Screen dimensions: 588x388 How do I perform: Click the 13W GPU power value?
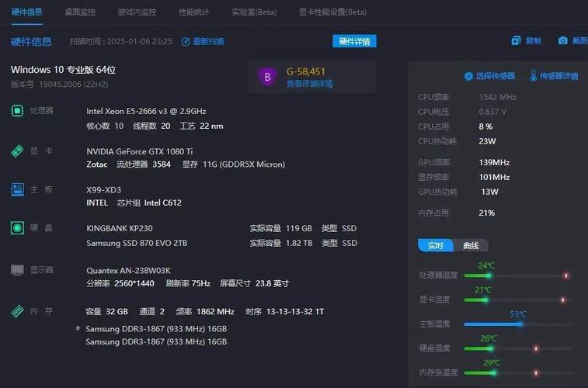coord(490,192)
